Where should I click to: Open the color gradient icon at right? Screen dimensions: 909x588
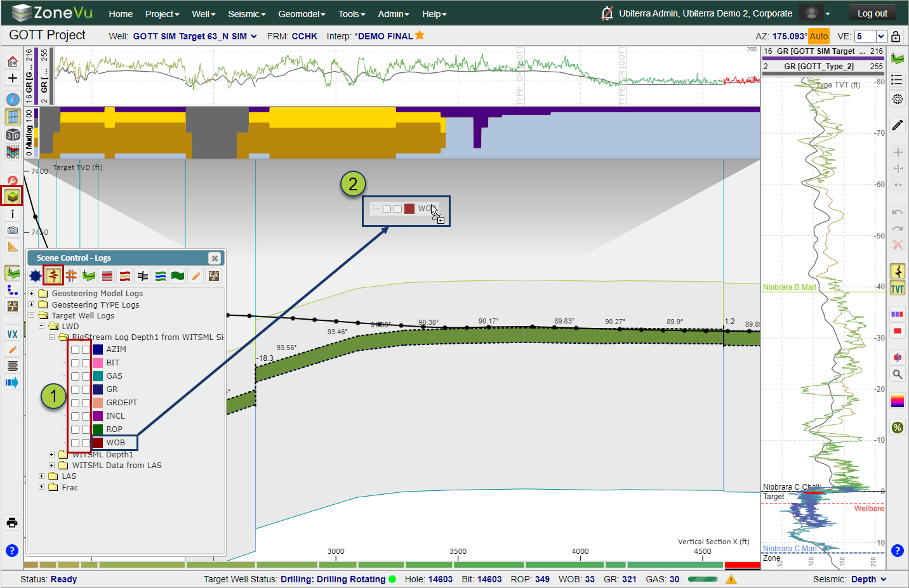pos(898,401)
